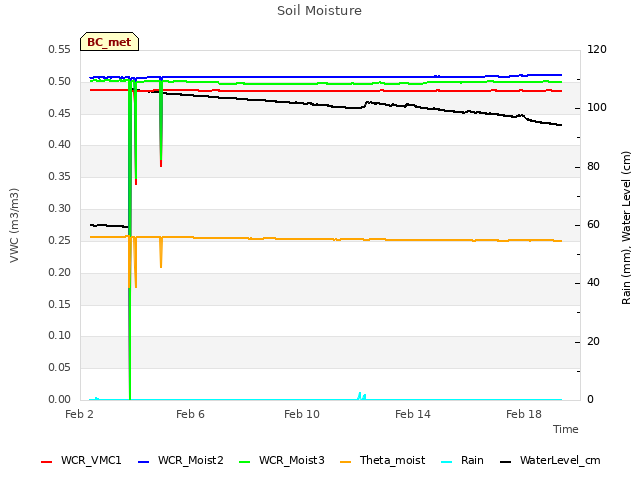Click the 0.30 left axis value
This screenshot has height=480, width=640.
coord(59,209)
